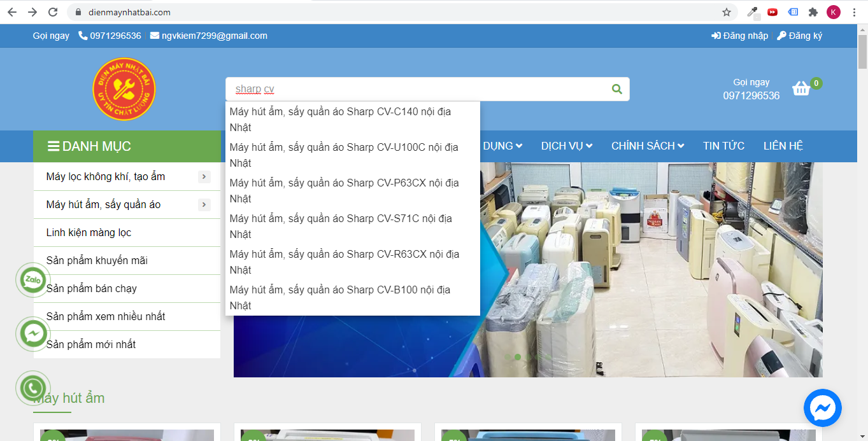Click the green phone call floating icon
Screen dimensions: 868x441
(x=32, y=388)
